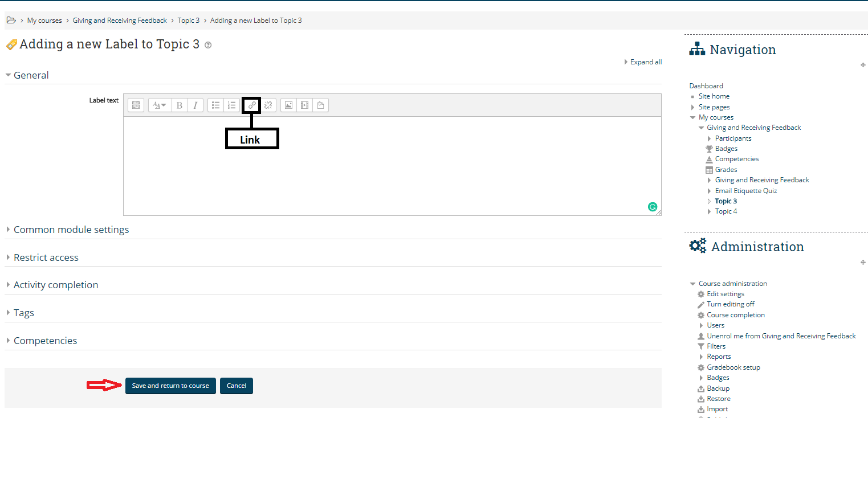Click the Unlink icon in the toolbar
The height and width of the screenshot is (491, 868).
[x=268, y=105]
